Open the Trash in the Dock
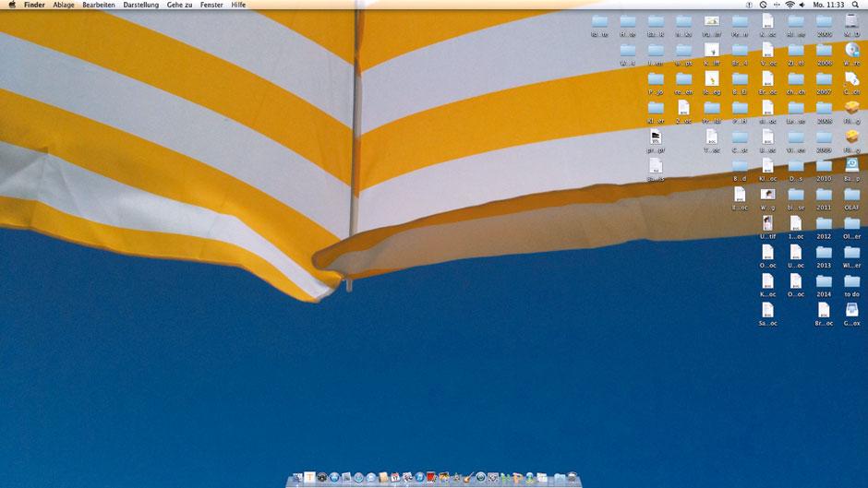The height and width of the screenshot is (488, 868). pos(573,478)
